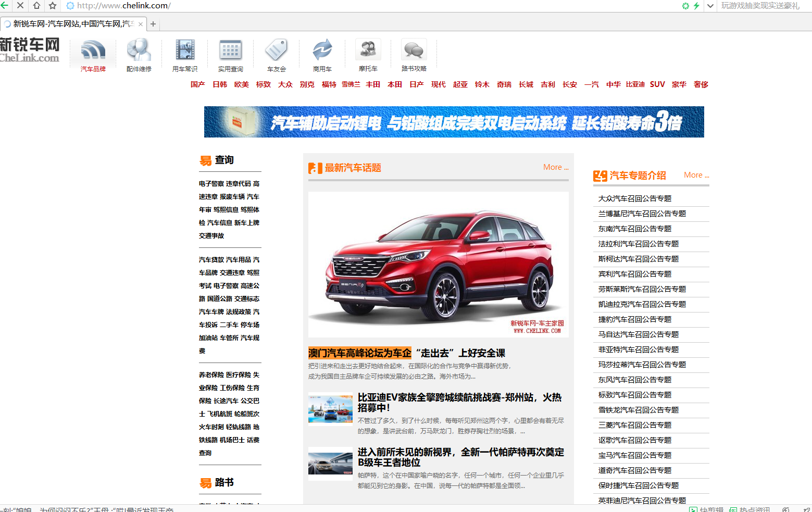
Task: Click More next to 汽车专题介绍
Action: coord(696,175)
